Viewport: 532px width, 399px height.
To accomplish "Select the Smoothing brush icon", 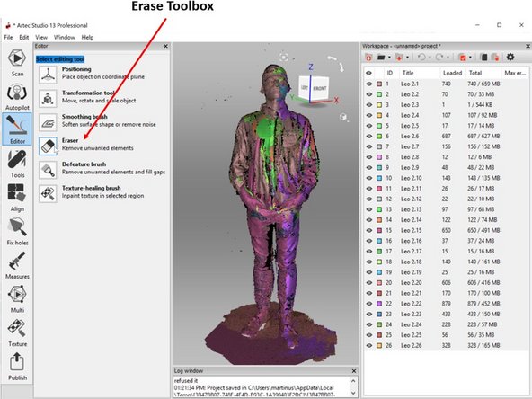I will 48,122.
